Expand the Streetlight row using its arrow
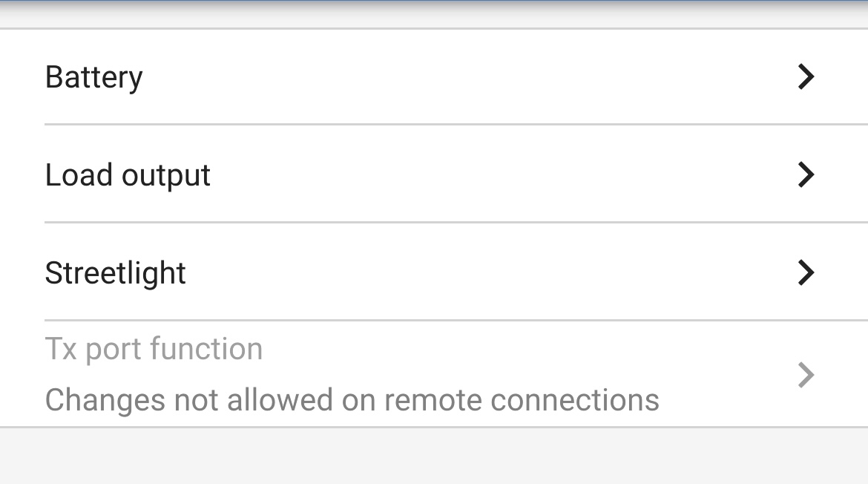868x484 pixels. pyautogui.click(x=806, y=272)
